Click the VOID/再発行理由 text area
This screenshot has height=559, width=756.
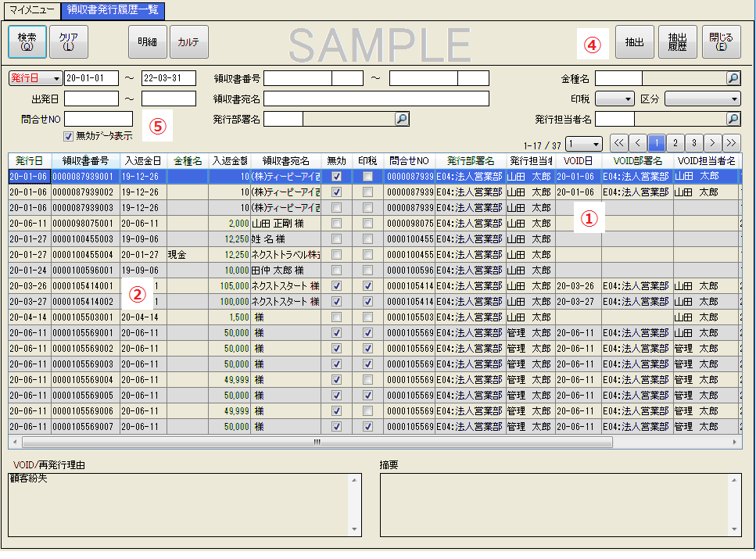tap(179, 505)
